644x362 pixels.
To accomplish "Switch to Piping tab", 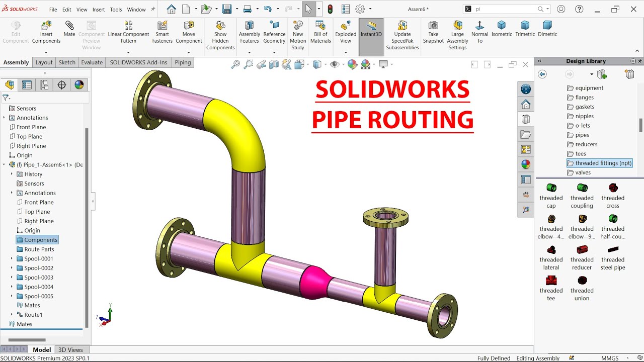I will (183, 62).
